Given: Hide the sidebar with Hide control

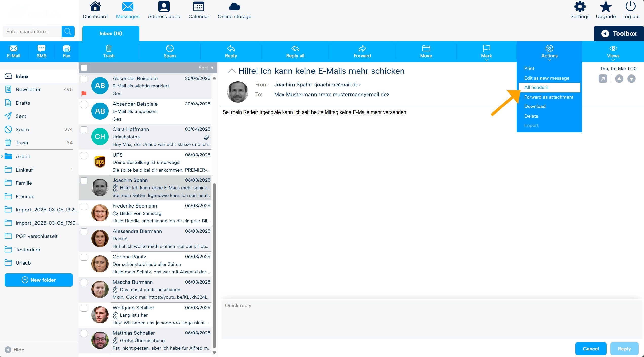Looking at the screenshot, I should tap(14, 350).
